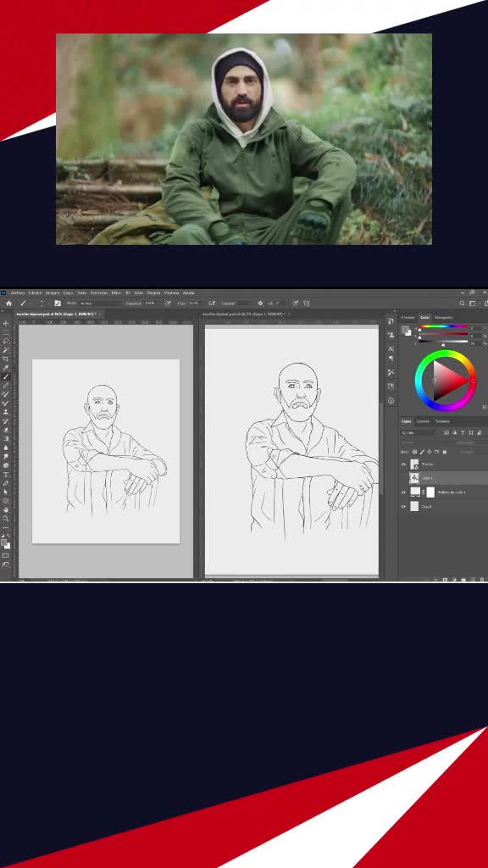Viewport: 488px width, 868px height.
Task: Click the hue slider in Color panel
Action: pos(444,326)
